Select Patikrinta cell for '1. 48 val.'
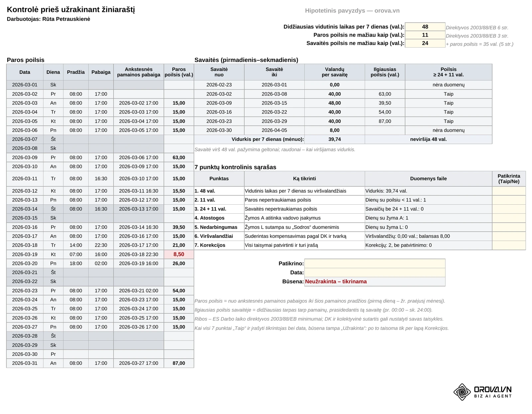Viewport: 532px width, 414px height. pos(509,191)
